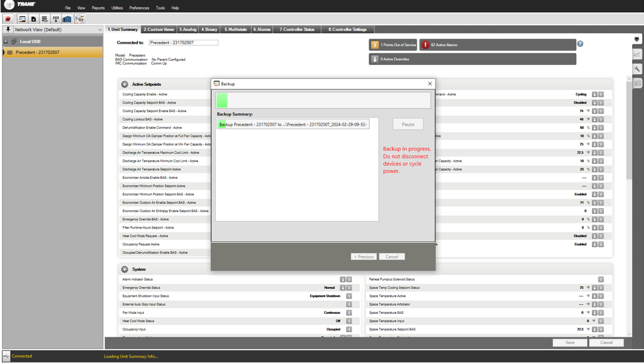Viewport: 644px width, 363px height.
Task: Open the Network View (Default) dropdown
Action: (x=58, y=30)
